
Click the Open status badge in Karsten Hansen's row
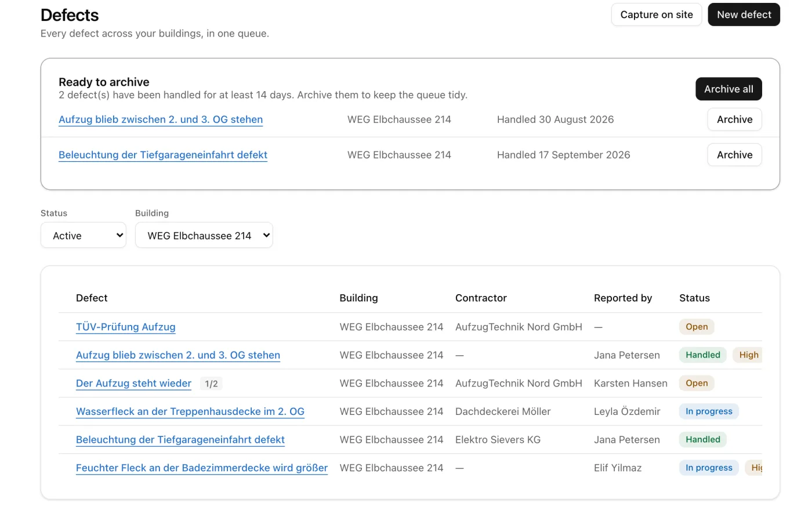point(697,384)
